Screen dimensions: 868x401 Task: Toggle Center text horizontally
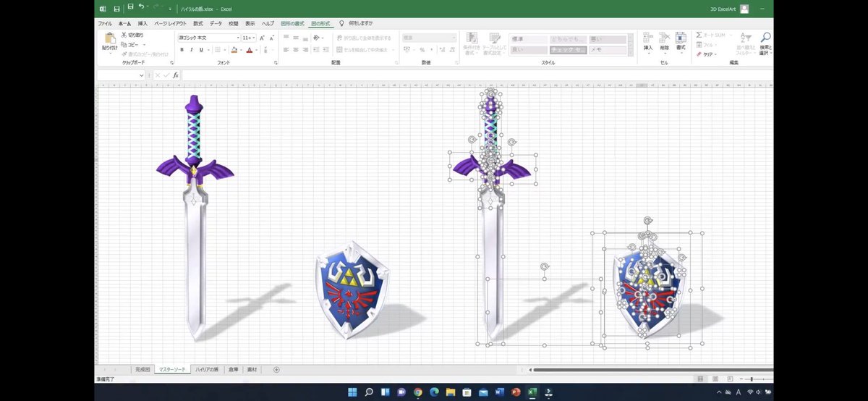click(296, 50)
